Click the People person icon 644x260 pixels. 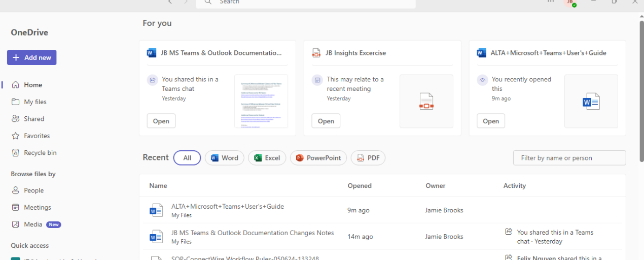[x=16, y=190]
